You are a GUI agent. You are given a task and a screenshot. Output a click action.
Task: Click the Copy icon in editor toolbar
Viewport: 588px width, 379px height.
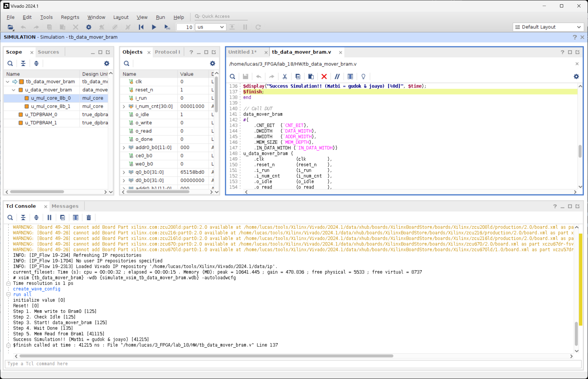298,77
